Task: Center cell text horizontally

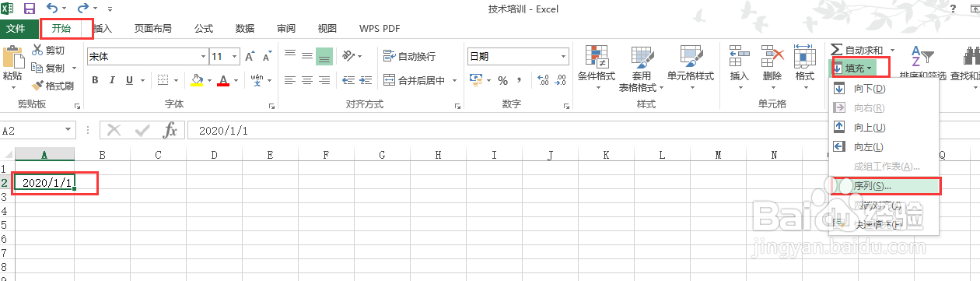Action: [307, 80]
